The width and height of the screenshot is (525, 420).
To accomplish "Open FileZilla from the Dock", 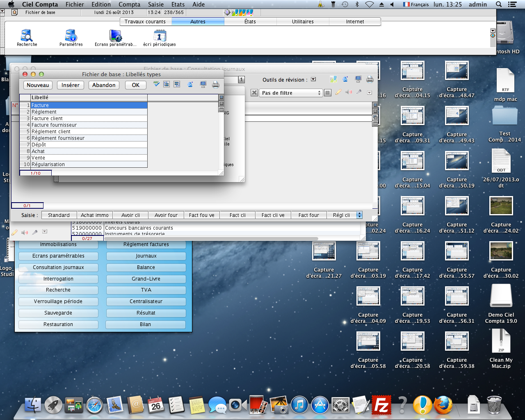I will [x=381, y=405].
